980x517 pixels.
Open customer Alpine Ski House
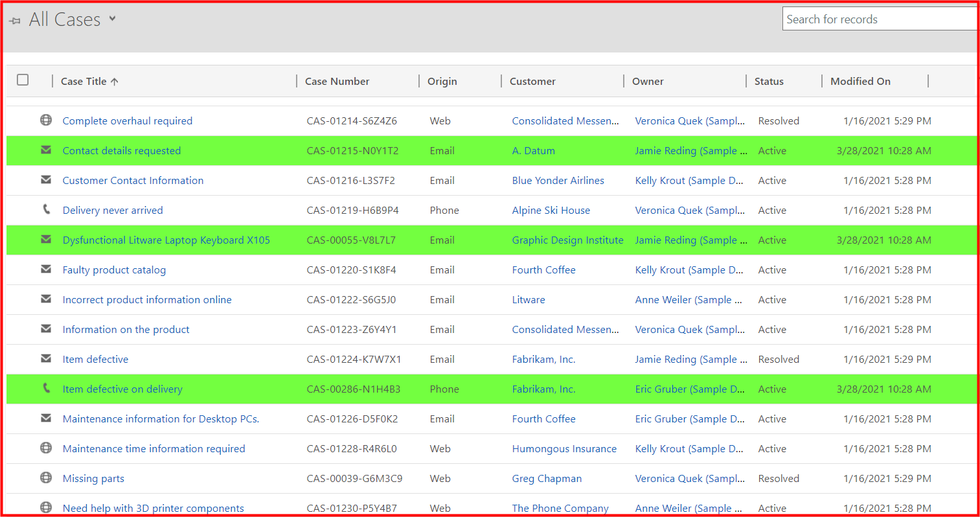tap(551, 211)
